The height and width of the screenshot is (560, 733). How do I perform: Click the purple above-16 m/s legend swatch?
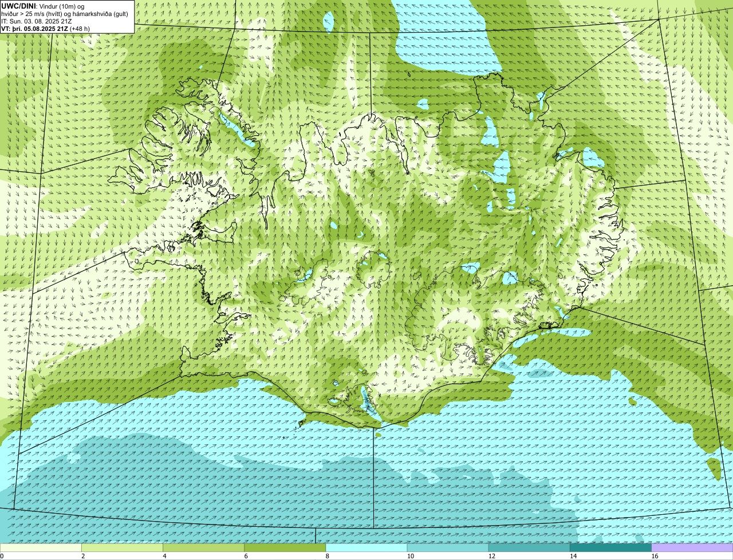692,548
